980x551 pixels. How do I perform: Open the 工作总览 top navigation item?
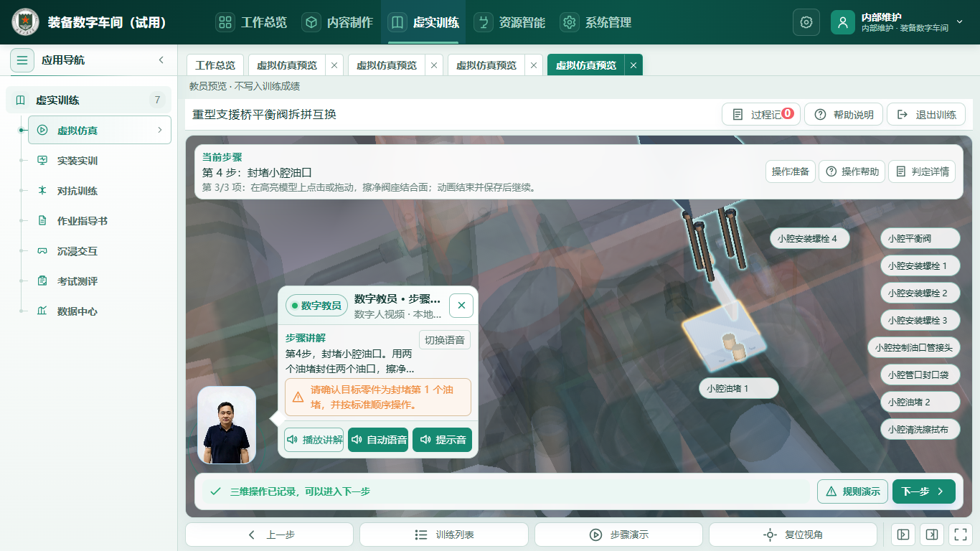point(252,22)
